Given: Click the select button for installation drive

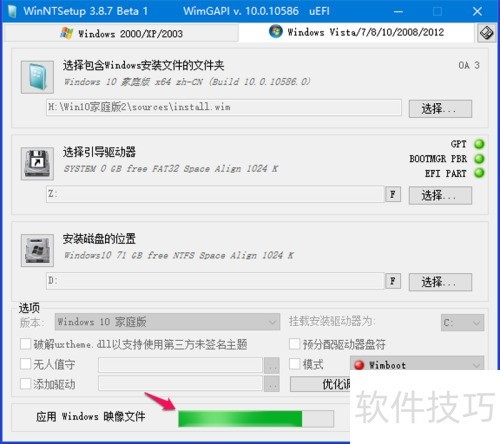Looking at the screenshot, I should pyautogui.click(x=440, y=282).
